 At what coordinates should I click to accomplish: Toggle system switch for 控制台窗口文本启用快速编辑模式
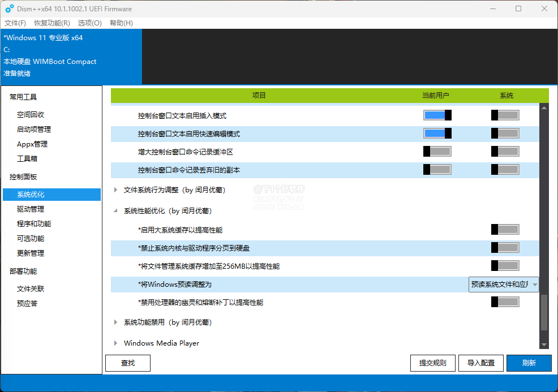(x=505, y=133)
